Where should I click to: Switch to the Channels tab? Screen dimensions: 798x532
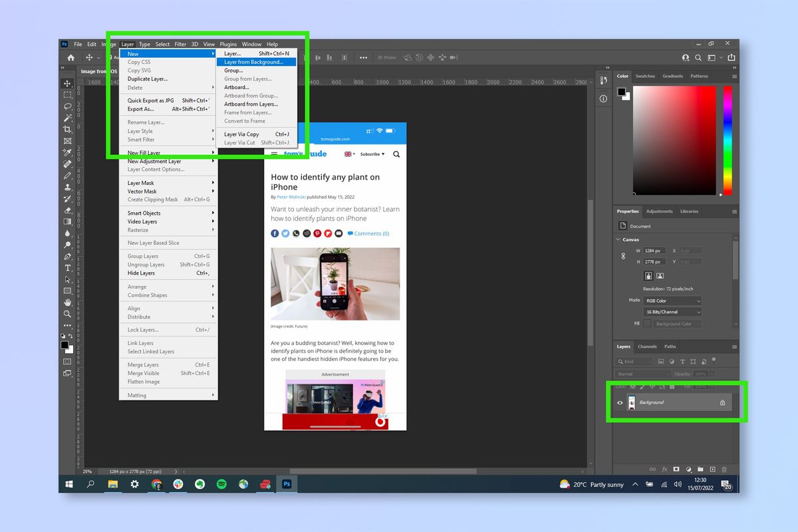point(646,346)
